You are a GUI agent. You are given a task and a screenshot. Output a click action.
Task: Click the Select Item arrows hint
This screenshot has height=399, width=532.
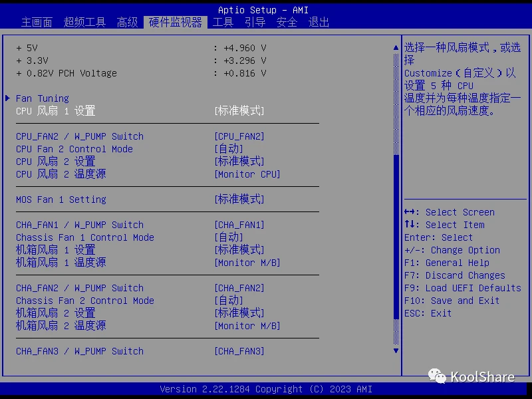tap(444, 225)
